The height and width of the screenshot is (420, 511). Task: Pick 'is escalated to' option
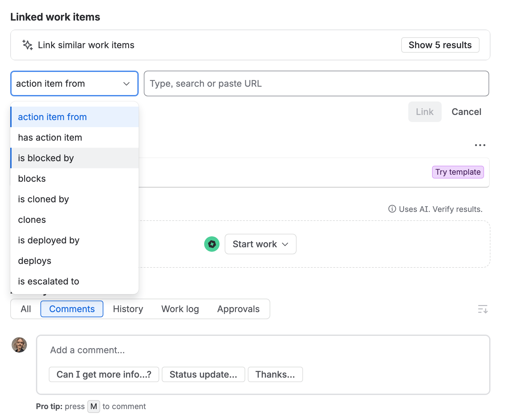[x=74, y=281]
